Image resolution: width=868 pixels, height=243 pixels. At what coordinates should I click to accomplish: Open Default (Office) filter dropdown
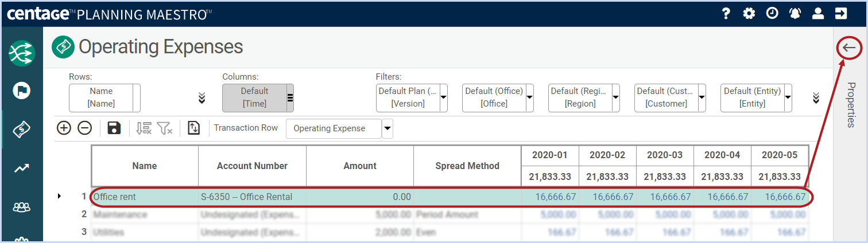point(529,97)
